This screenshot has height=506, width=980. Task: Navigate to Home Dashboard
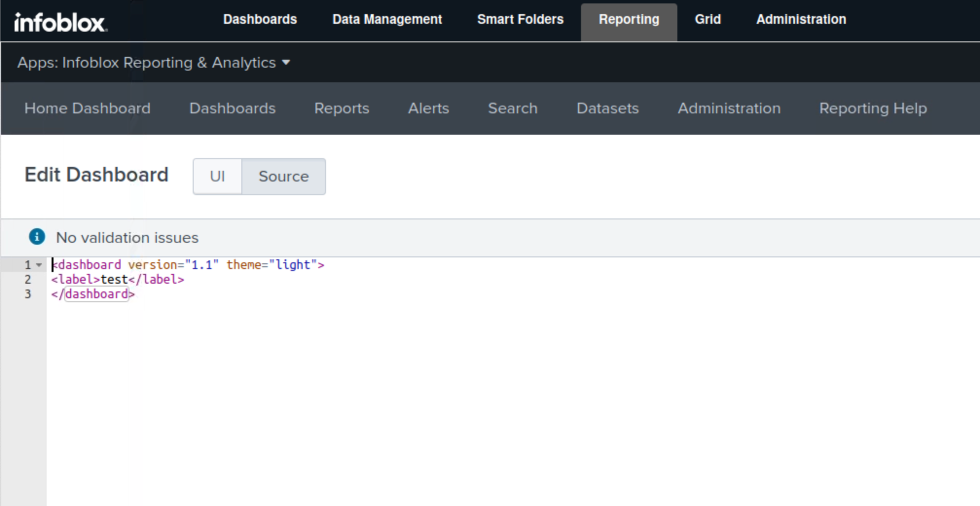88,108
